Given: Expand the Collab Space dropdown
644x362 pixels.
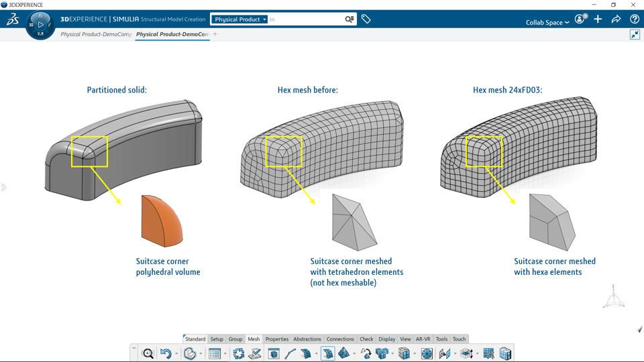Looking at the screenshot, I should (547, 22).
